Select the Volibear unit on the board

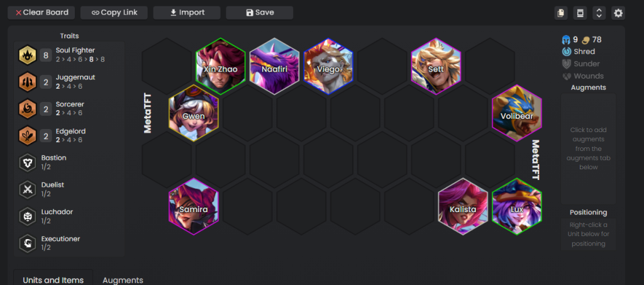[517, 113]
